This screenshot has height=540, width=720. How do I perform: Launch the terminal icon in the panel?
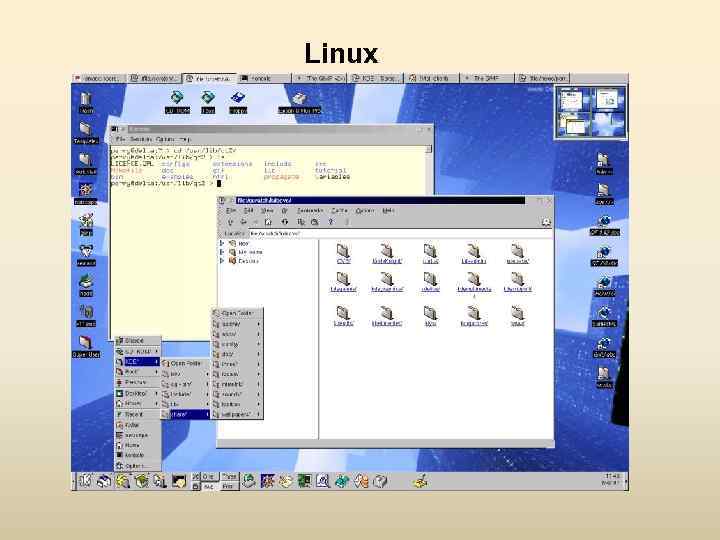[179, 481]
